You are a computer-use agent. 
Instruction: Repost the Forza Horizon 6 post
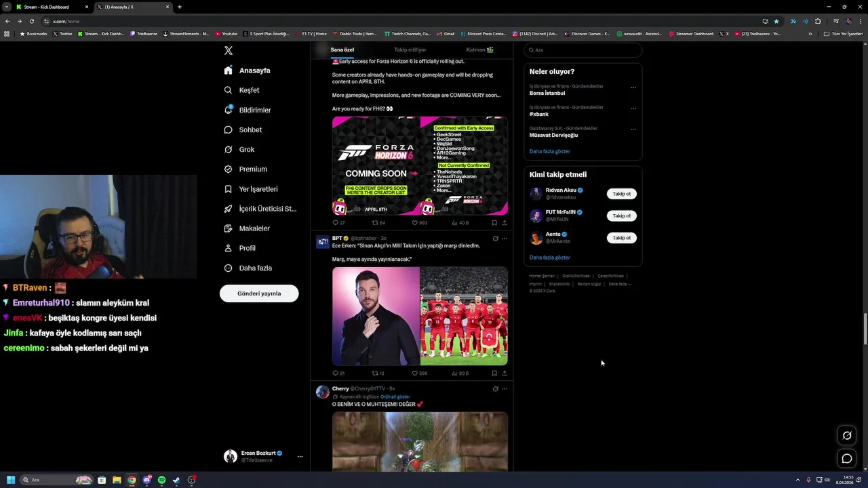tap(378, 222)
